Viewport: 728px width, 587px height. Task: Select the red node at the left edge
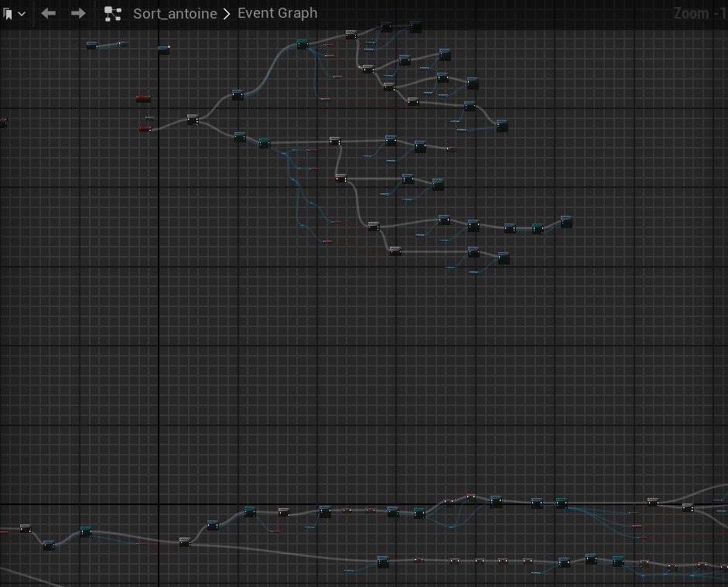point(2,122)
